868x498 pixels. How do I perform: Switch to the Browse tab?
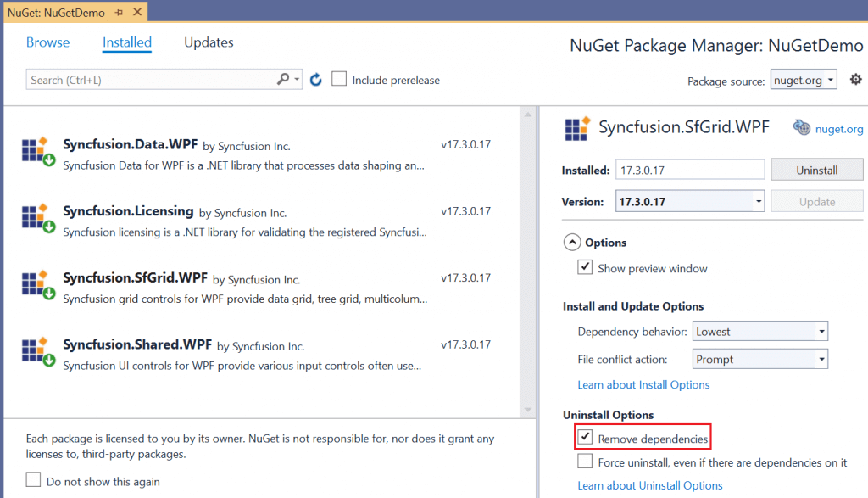48,42
